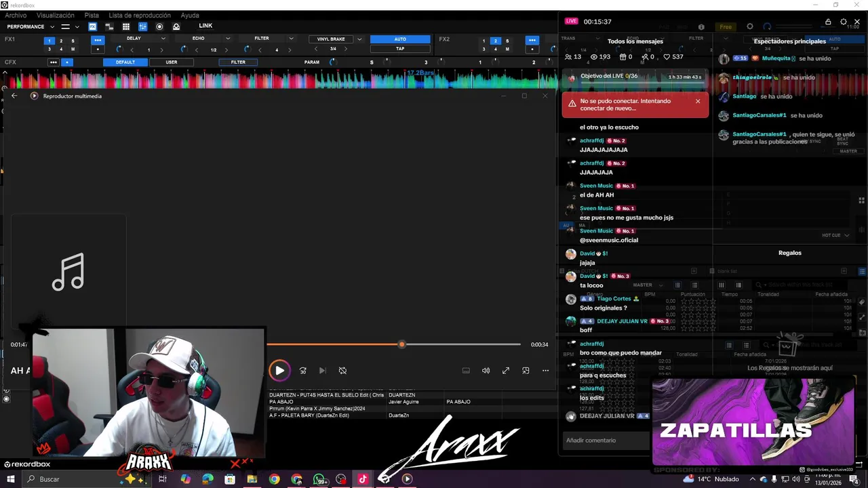Viewport: 868px width, 488px height.
Task: Select the CFX DEFAULT bank tab
Action: pyautogui.click(x=125, y=62)
